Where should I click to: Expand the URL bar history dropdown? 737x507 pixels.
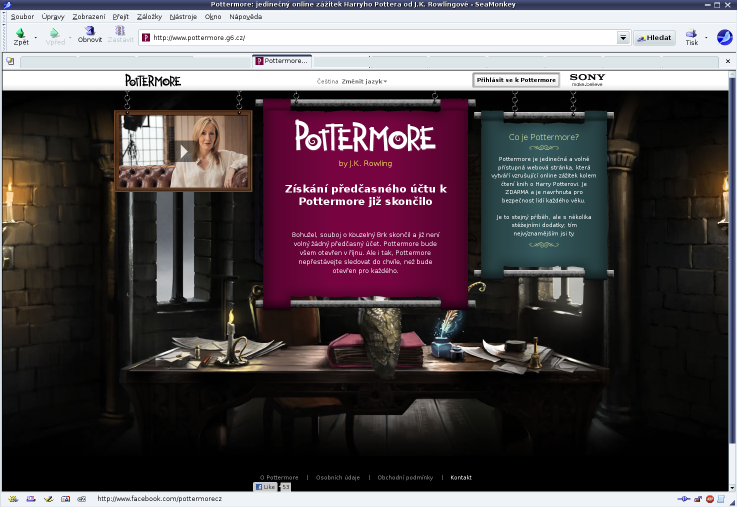pos(623,38)
